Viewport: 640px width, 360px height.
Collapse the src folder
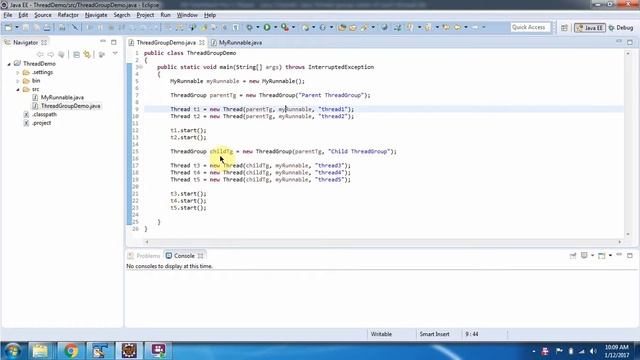click(x=18, y=89)
